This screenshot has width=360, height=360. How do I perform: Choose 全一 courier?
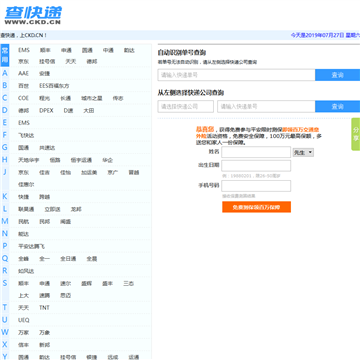pyautogui.click(x=44, y=259)
